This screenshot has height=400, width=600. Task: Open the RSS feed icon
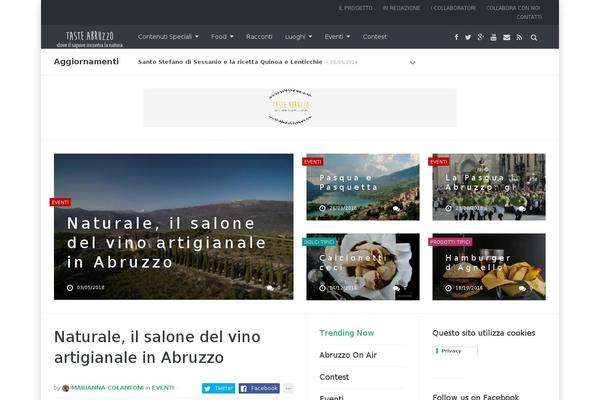(x=519, y=37)
